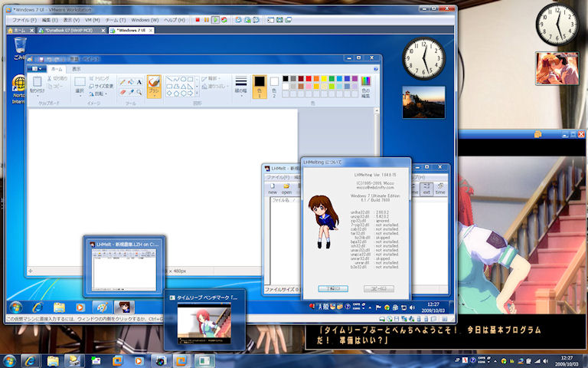Select the Magnifier tool in Paint
Viewport: 588px width, 368px height.
pyautogui.click(x=139, y=92)
